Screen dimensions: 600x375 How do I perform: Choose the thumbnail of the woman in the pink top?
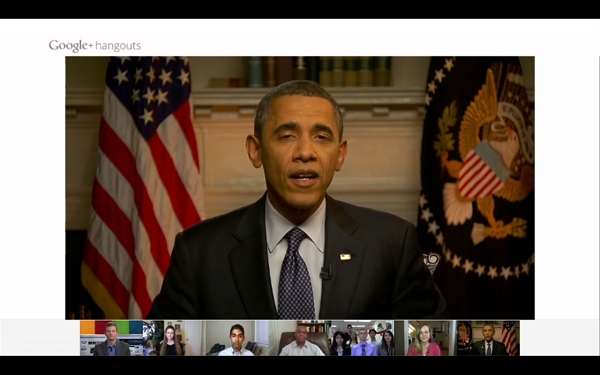425,338
